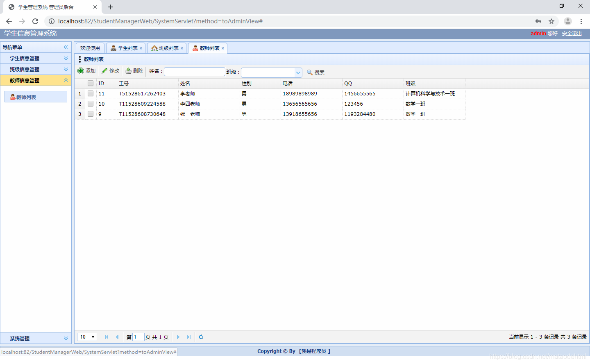The image size is (590, 364).
Task: Check the row for 李老师
Action: 91,93
